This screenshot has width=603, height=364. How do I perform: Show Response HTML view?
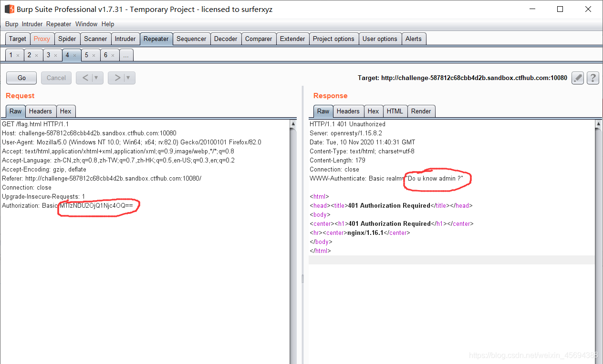coord(395,111)
